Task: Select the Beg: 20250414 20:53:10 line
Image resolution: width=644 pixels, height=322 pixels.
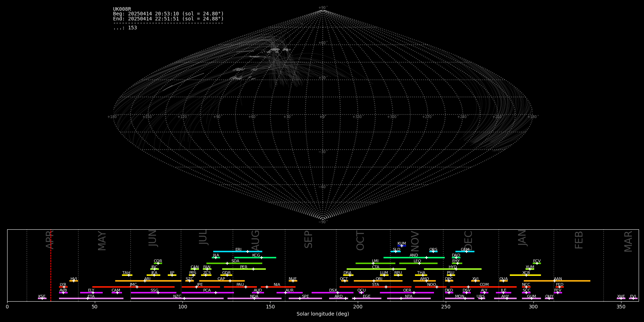Action: [x=168, y=14]
